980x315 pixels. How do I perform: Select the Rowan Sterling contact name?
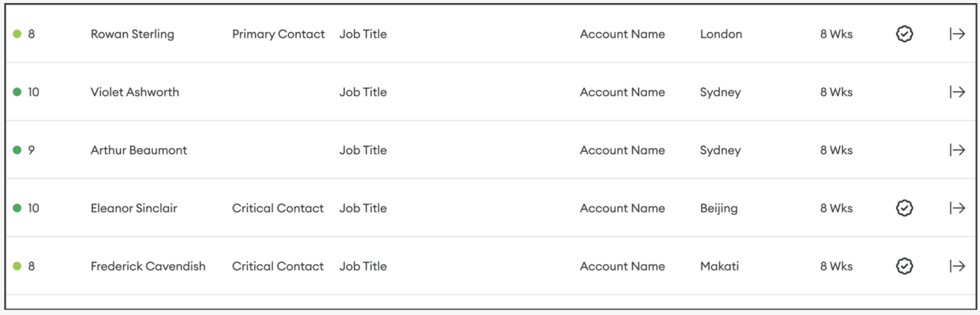click(x=132, y=34)
